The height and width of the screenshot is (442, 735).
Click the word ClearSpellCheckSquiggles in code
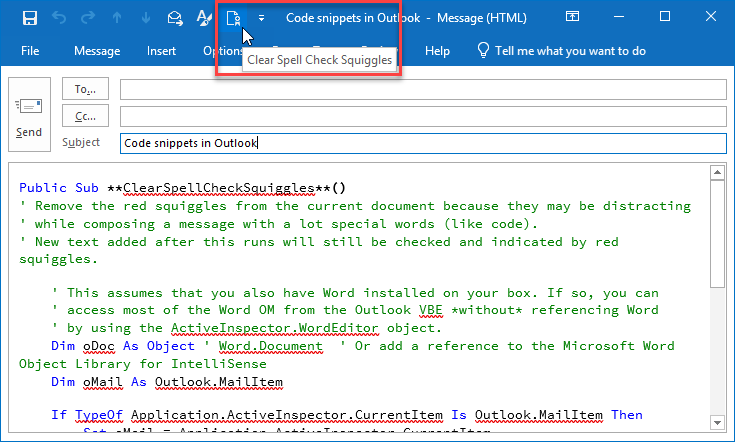(x=218, y=188)
